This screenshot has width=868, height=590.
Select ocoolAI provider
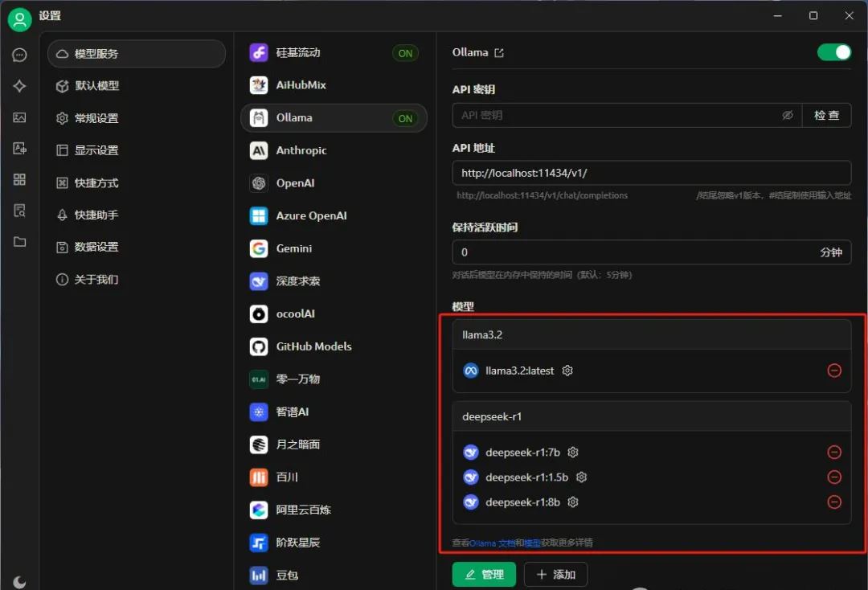pyautogui.click(x=334, y=313)
